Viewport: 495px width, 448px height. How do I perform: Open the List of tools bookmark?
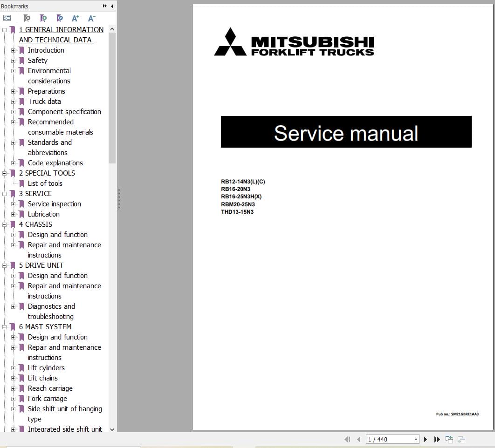click(45, 183)
